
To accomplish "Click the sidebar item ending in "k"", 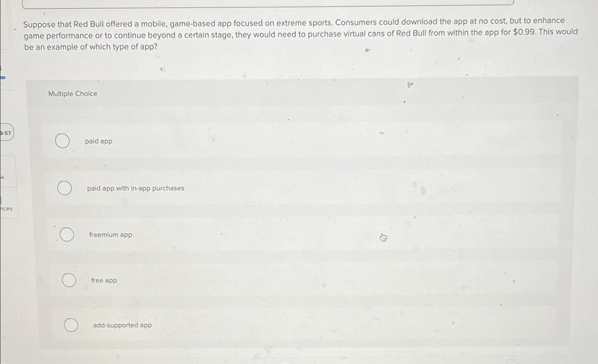I will 3,178.
